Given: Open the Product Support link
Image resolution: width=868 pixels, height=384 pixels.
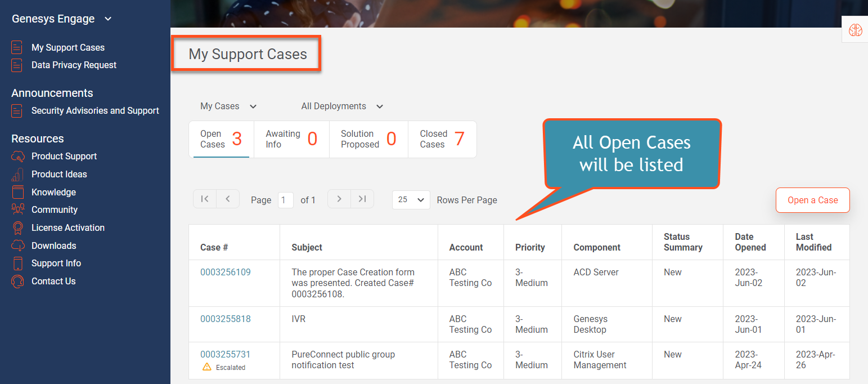Looking at the screenshot, I should pos(64,156).
